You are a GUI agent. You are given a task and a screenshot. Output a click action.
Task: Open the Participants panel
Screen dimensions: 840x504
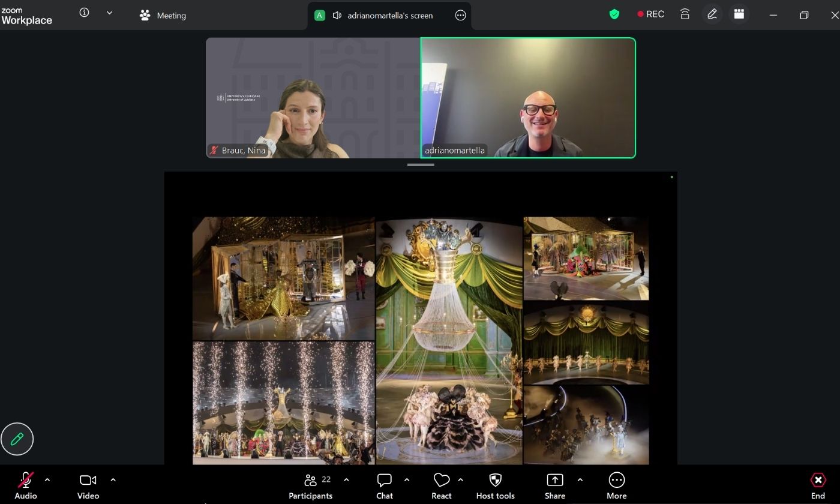point(310,486)
